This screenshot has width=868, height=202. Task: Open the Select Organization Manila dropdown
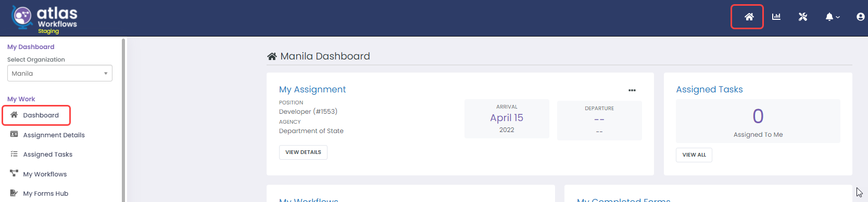(60, 73)
